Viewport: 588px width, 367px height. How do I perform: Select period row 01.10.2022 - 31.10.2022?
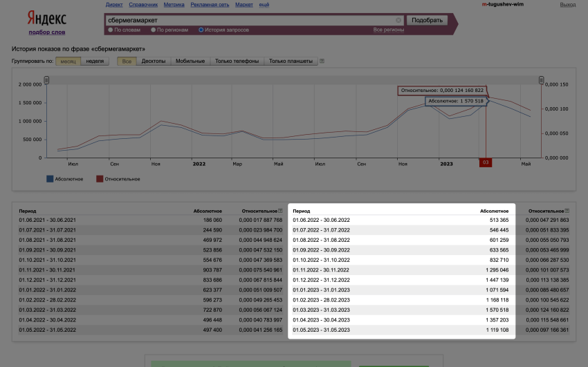pos(430,260)
